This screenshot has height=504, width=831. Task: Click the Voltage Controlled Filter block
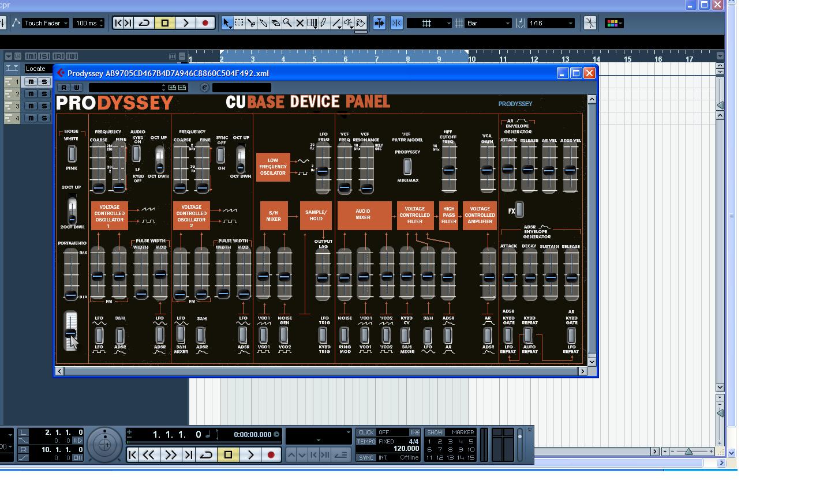415,216
